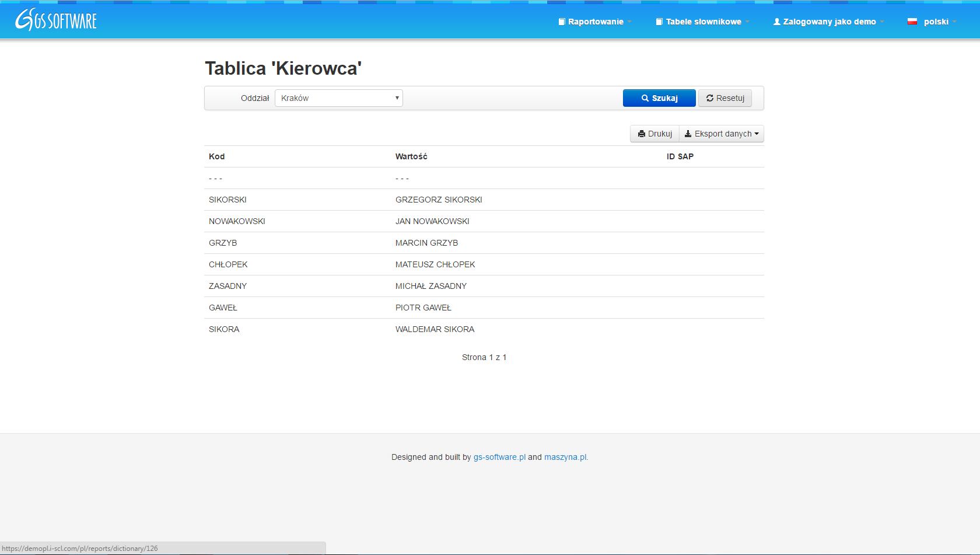Image resolution: width=980 pixels, height=555 pixels.
Task: Open the polski language dropdown
Action: click(936, 22)
